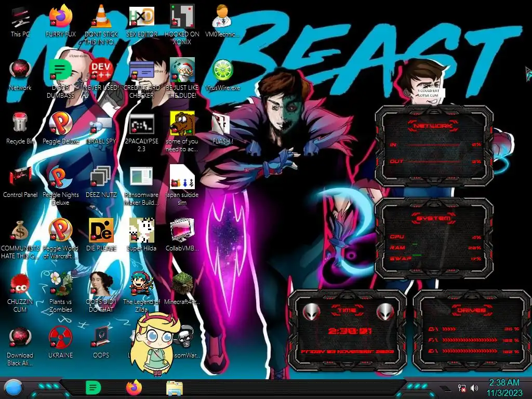532x399 pixels.
Task: Open the volume speaker tray icon
Action: pos(474,388)
